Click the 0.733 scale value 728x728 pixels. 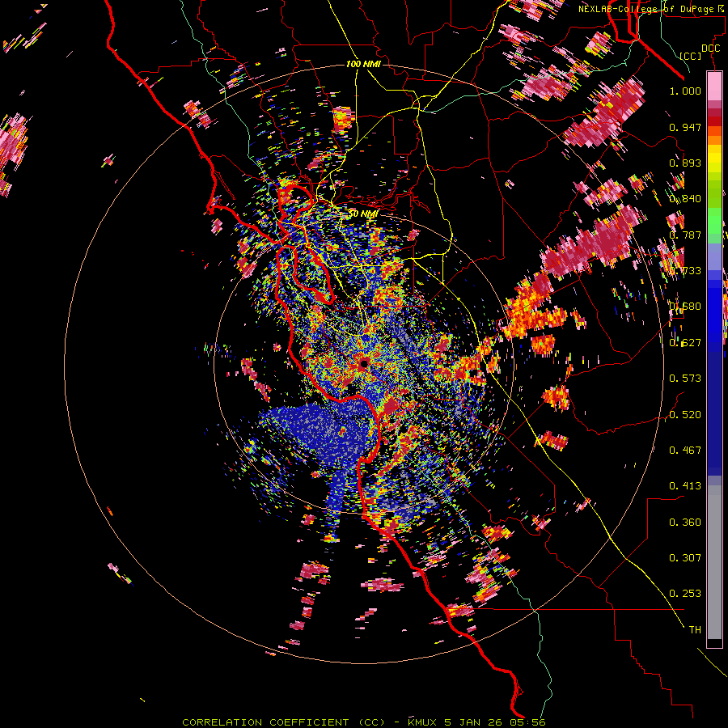685,271
